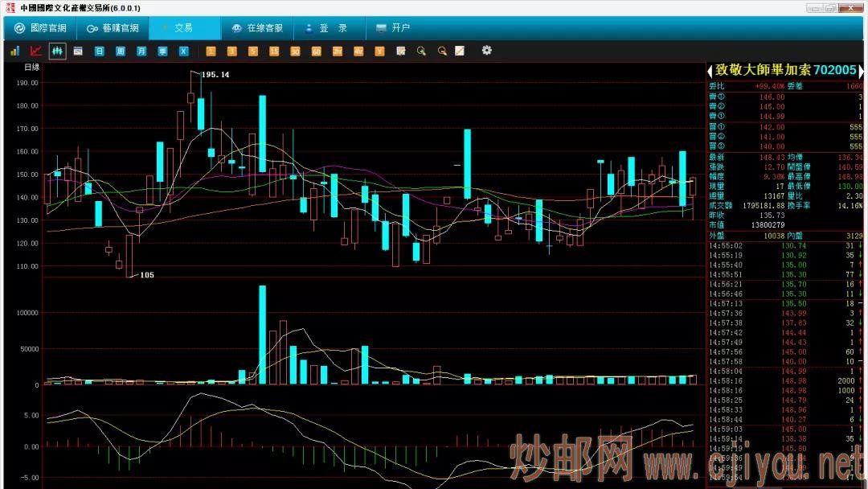This screenshot has height=489, width=868.
Task: Select the orange 3-minute icon
Action: coord(231,51)
